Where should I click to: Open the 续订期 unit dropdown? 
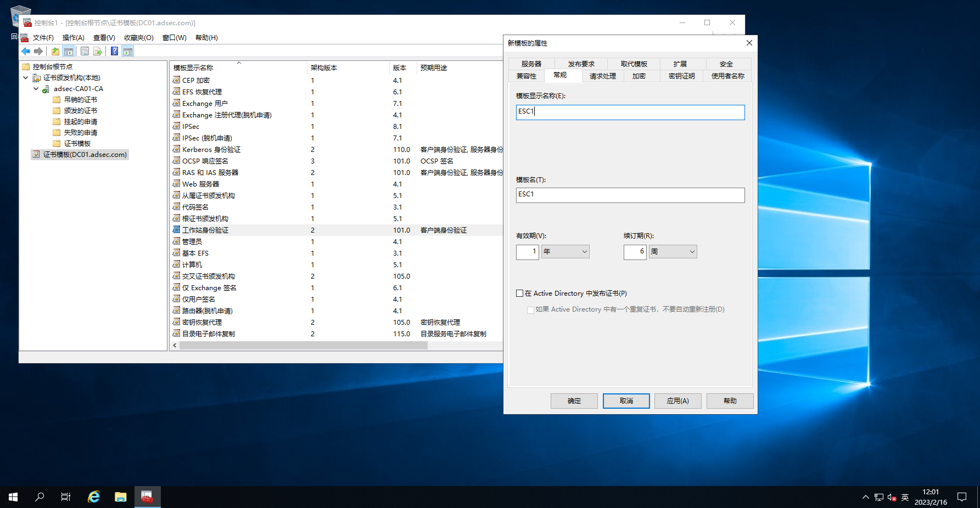pos(673,252)
